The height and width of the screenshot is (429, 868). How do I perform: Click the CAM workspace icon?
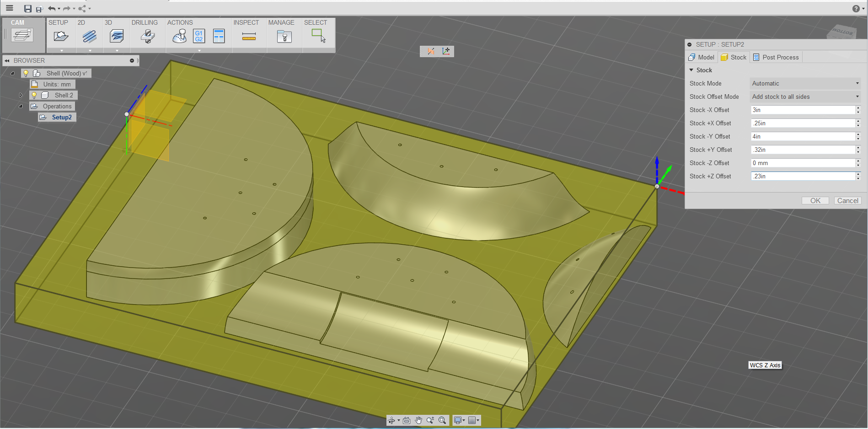point(22,35)
